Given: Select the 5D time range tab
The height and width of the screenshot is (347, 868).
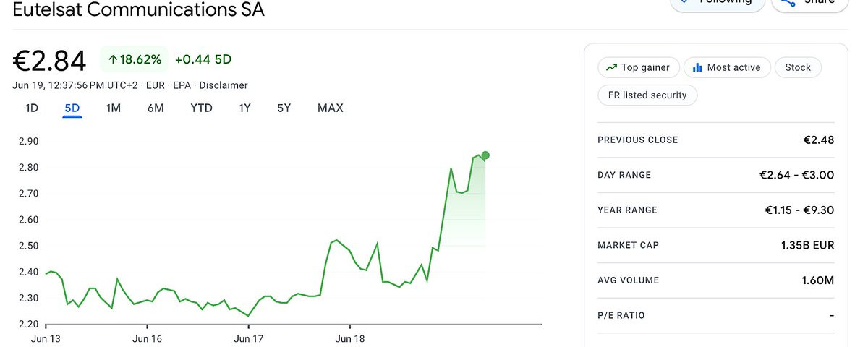Looking at the screenshot, I should (72, 108).
